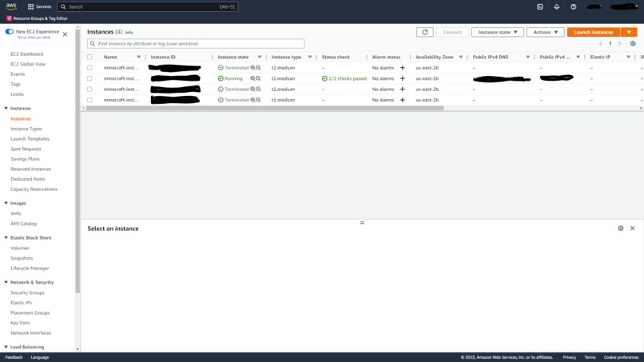
Task: Go to the next results page
Action: pyautogui.click(x=619, y=44)
